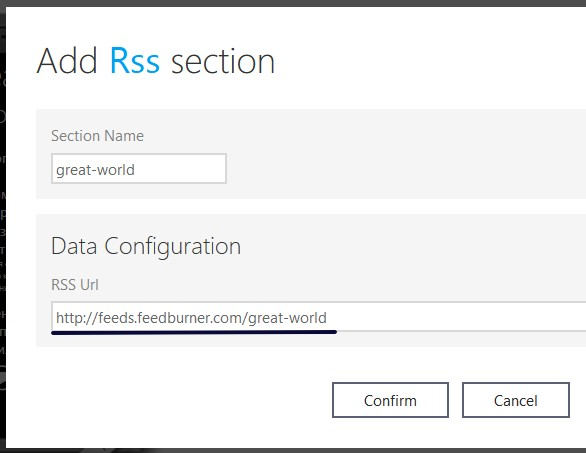Click into the RSS Url field
This screenshot has width=586, height=453.
tap(318, 317)
